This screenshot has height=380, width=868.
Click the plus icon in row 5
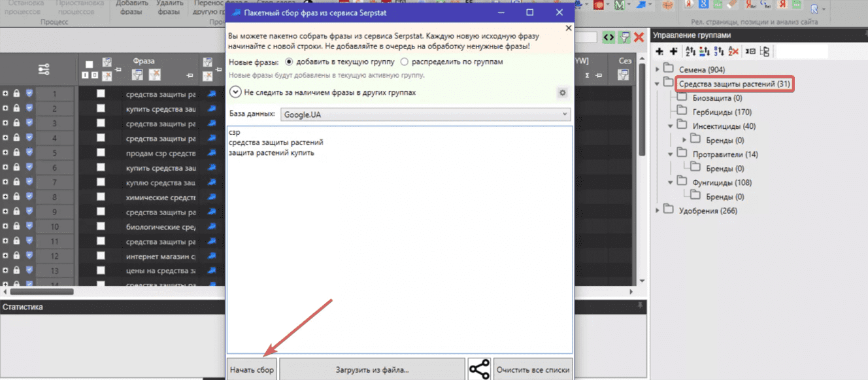(5, 152)
